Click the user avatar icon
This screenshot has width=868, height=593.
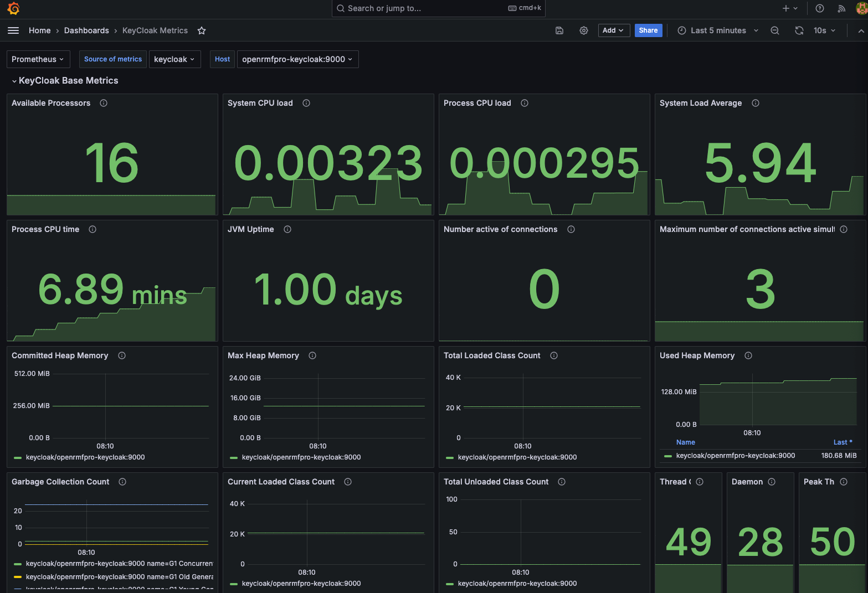point(862,8)
